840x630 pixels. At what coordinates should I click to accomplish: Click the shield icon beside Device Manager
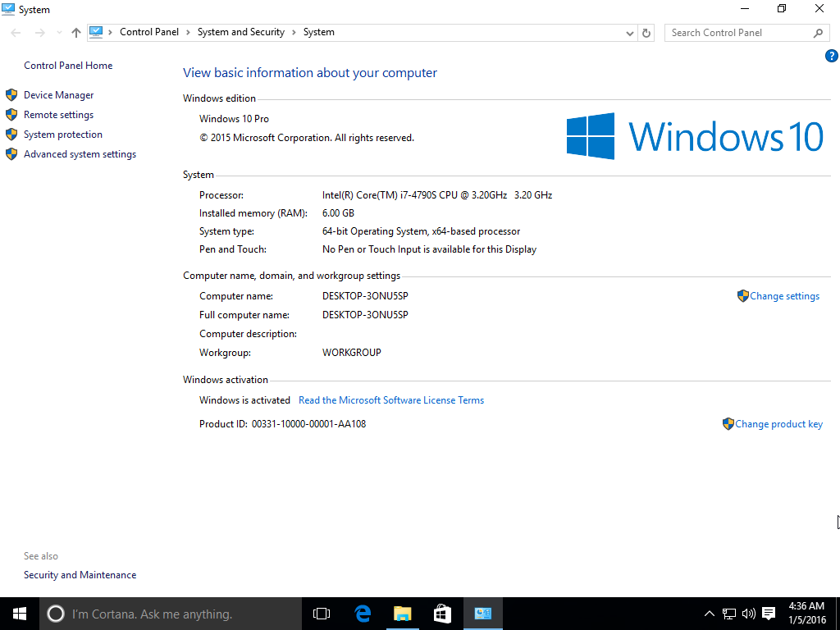tap(11, 95)
